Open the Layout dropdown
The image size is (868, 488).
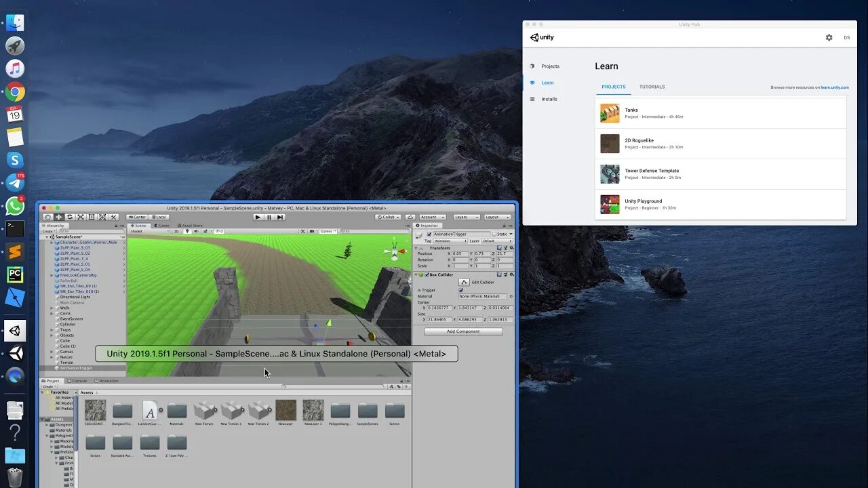(x=497, y=217)
